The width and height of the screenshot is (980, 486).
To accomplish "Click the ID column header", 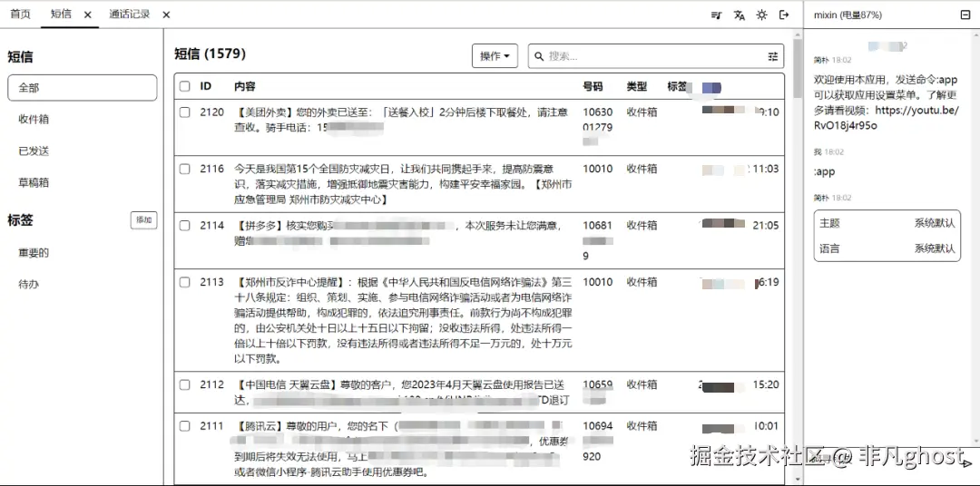I will tap(206, 86).
